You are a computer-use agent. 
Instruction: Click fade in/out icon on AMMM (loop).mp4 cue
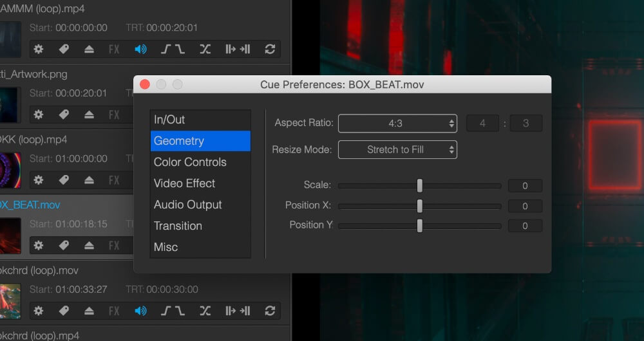[173, 50]
